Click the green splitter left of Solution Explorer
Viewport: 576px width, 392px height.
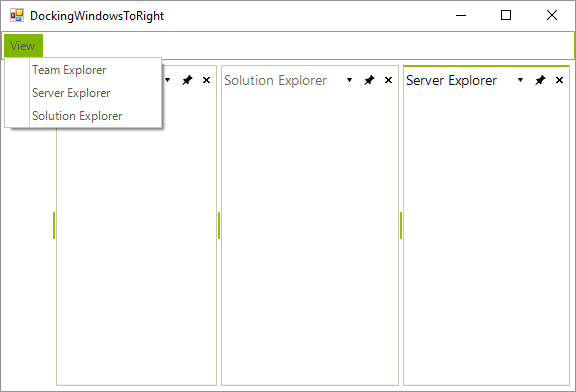pyautogui.click(x=219, y=225)
